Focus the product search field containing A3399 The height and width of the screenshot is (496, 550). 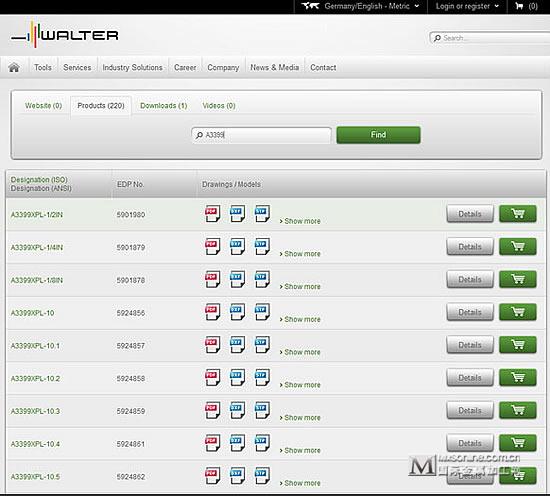pos(261,135)
